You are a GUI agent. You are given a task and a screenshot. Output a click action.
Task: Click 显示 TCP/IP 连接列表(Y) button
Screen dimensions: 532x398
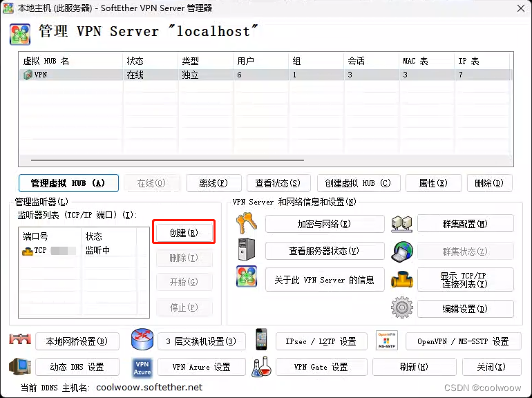(x=466, y=280)
